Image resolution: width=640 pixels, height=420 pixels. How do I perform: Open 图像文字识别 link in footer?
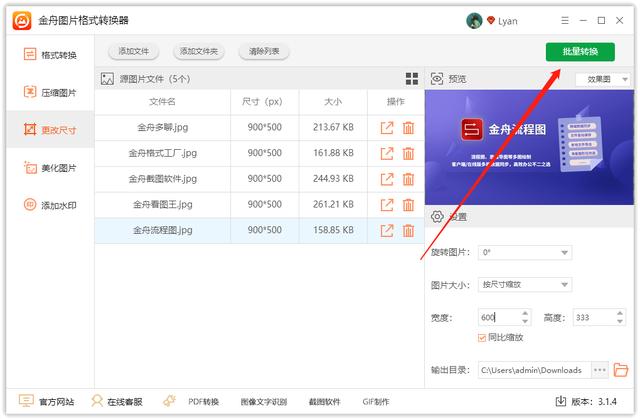pos(264,402)
